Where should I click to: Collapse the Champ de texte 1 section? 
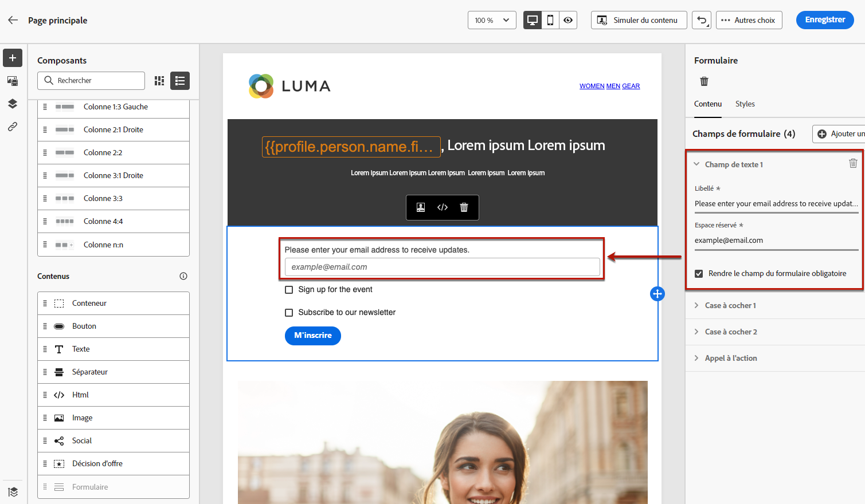coord(696,164)
